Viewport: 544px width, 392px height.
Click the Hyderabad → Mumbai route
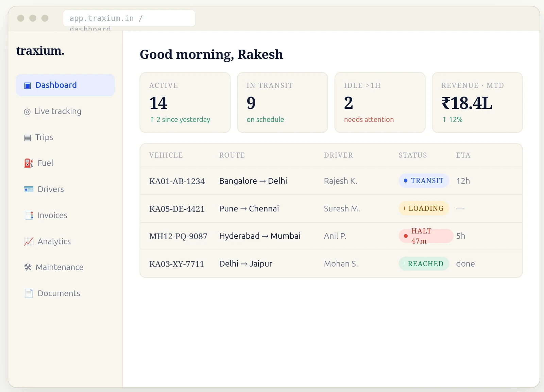click(x=260, y=236)
